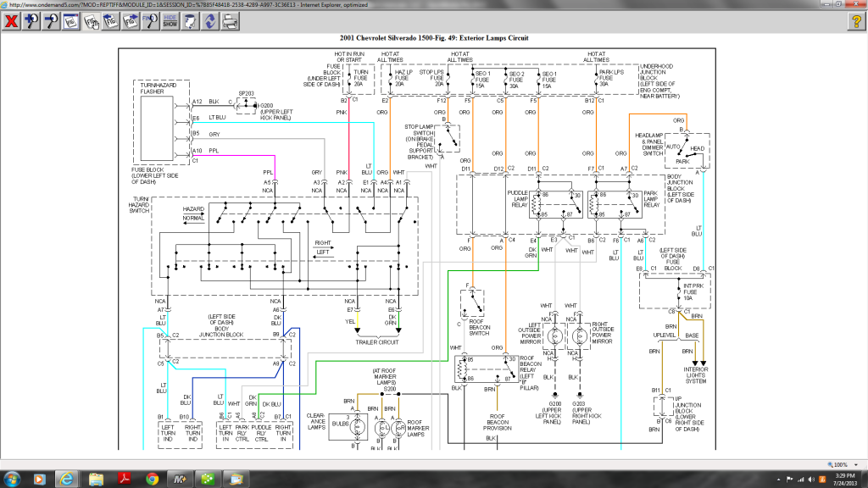Zoom out with the minus magnifier icon
This screenshot has height=488, width=868.
51,21
